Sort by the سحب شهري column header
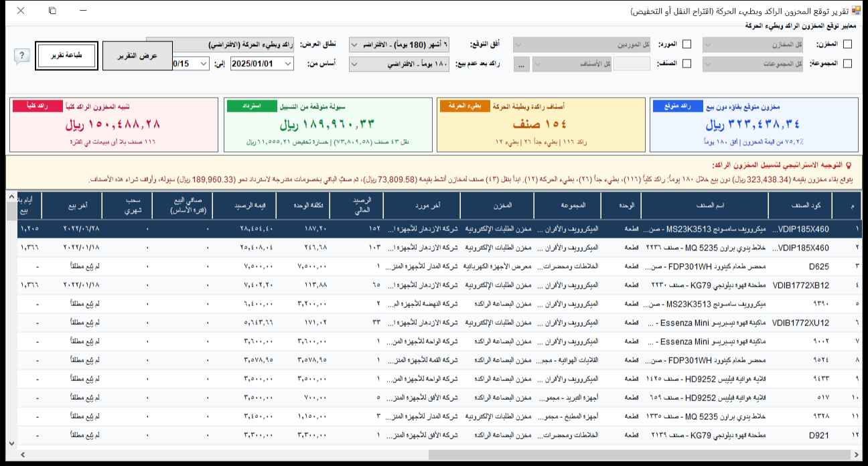868x466 pixels. [127, 205]
